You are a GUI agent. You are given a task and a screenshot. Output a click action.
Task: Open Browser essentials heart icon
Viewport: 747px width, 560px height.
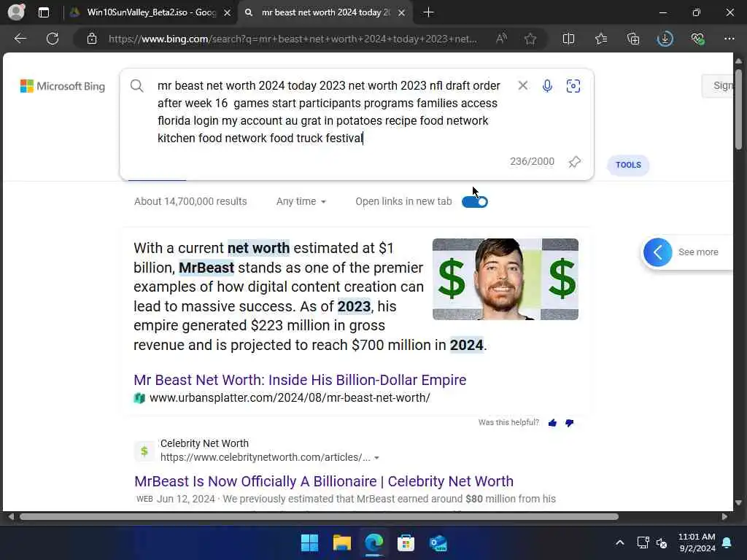pos(697,39)
